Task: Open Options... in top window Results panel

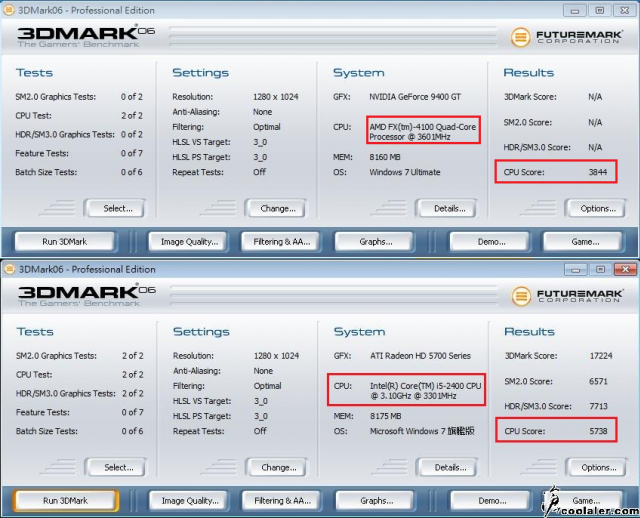Action: (x=596, y=208)
